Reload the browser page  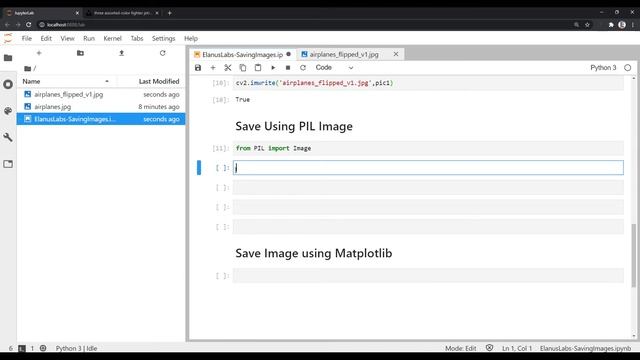(29, 25)
